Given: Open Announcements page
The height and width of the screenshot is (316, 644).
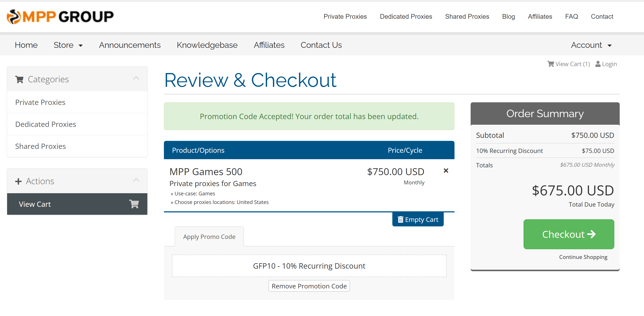Looking at the screenshot, I should click(x=130, y=45).
